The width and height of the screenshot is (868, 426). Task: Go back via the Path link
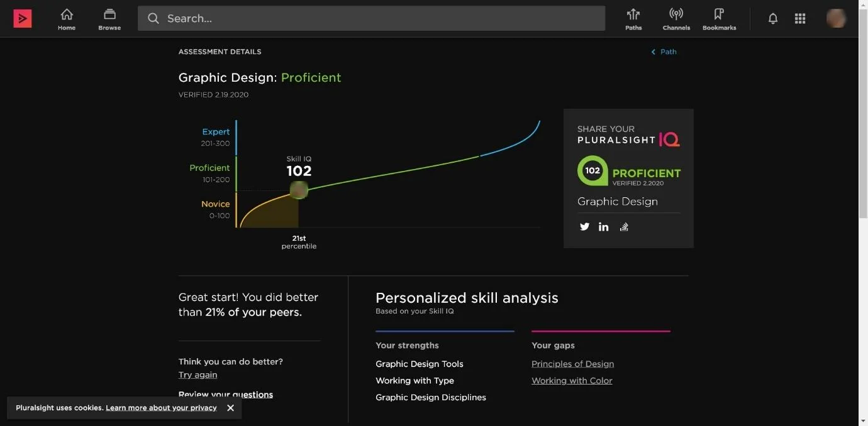click(x=664, y=52)
